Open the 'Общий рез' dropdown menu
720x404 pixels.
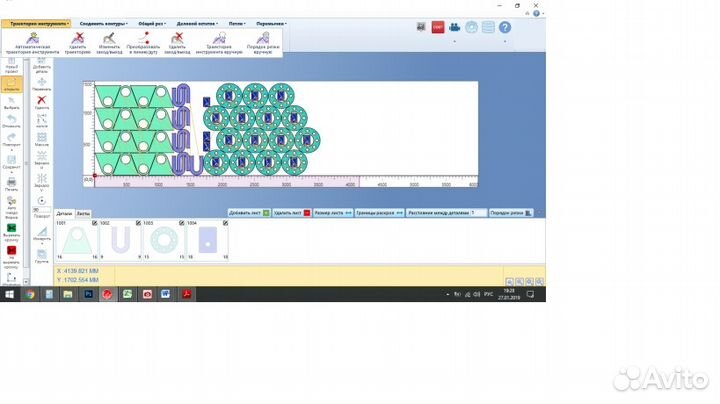tap(151, 22)
